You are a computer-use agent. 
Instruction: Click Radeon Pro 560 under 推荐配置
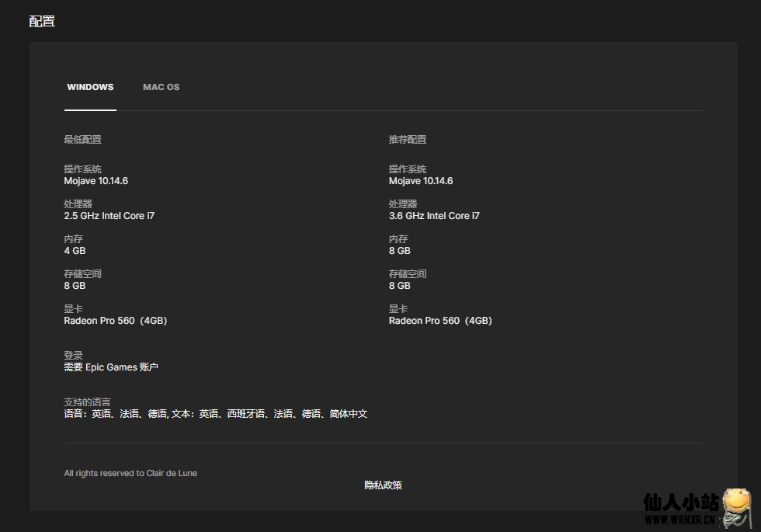click(440, 321)
